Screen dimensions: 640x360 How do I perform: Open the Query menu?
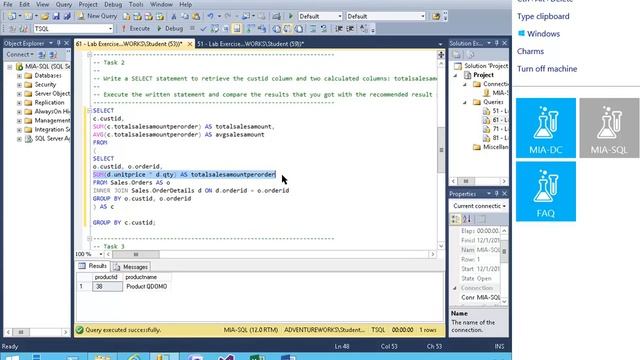tap(64, 4)
